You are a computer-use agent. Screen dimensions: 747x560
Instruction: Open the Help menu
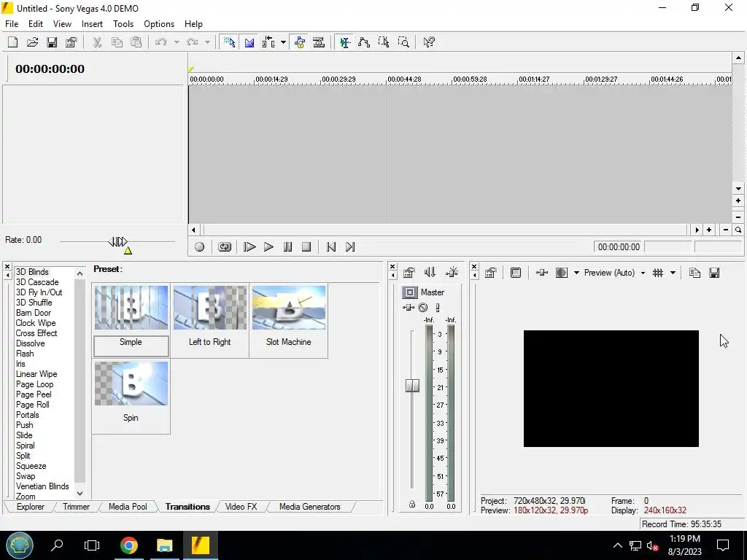click(193, 24)
